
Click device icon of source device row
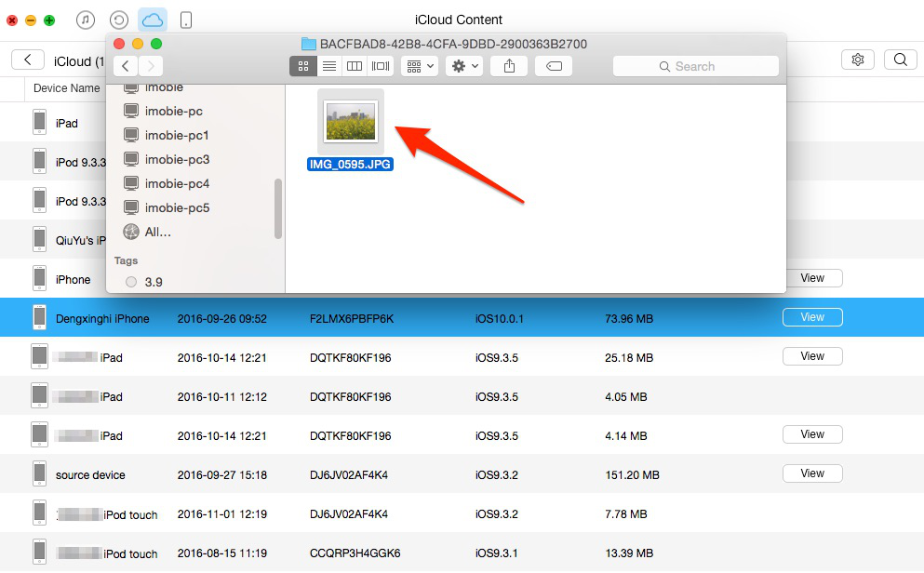[39, 473]
